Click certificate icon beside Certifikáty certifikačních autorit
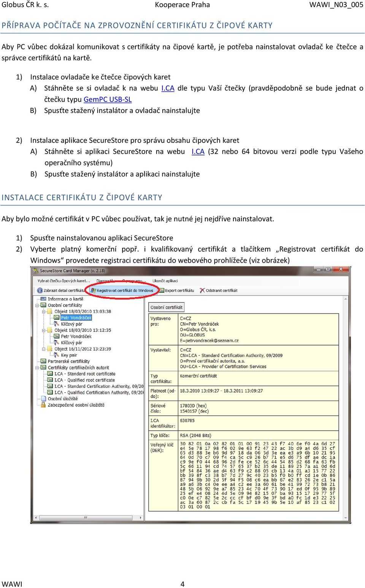This screenshot has height=588, width=365. click(44, 368)
